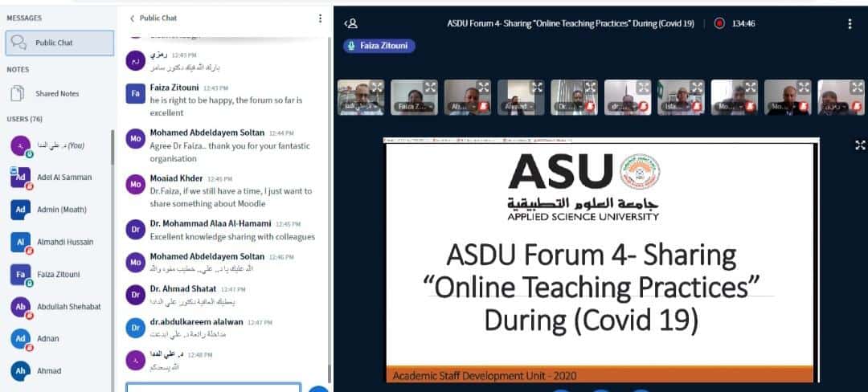The width and height of the screenshot is (868, 392).
Task: Fullscreen the Ahmad webcam
Action: click(537, 87)
